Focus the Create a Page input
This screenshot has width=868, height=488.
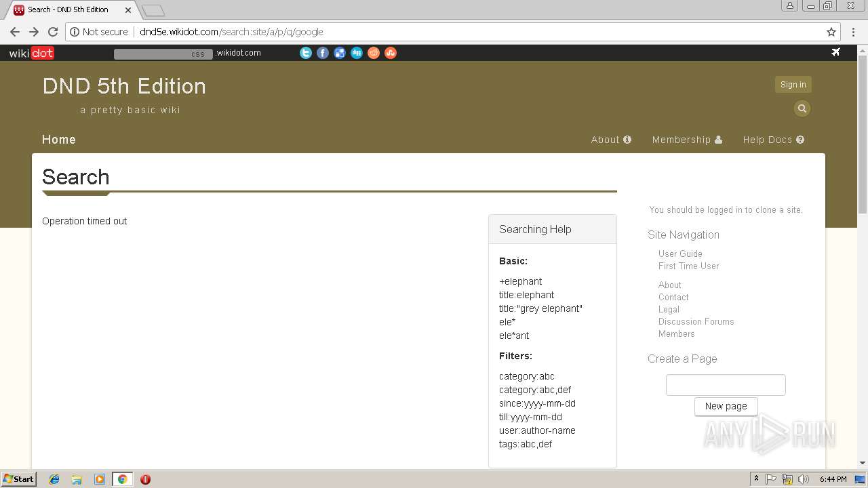click(726, 385)
